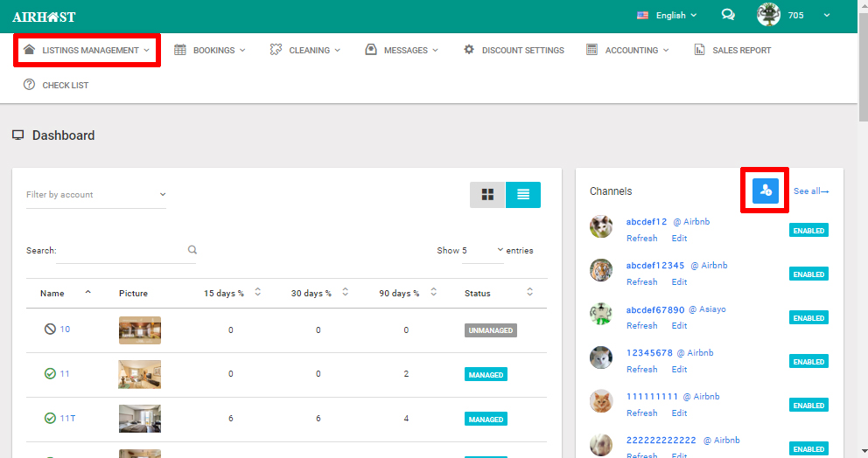Viewport: 868px width, 458px height.
Task: Open the Show 5 entries dropdown
Action: click(483, 251)
